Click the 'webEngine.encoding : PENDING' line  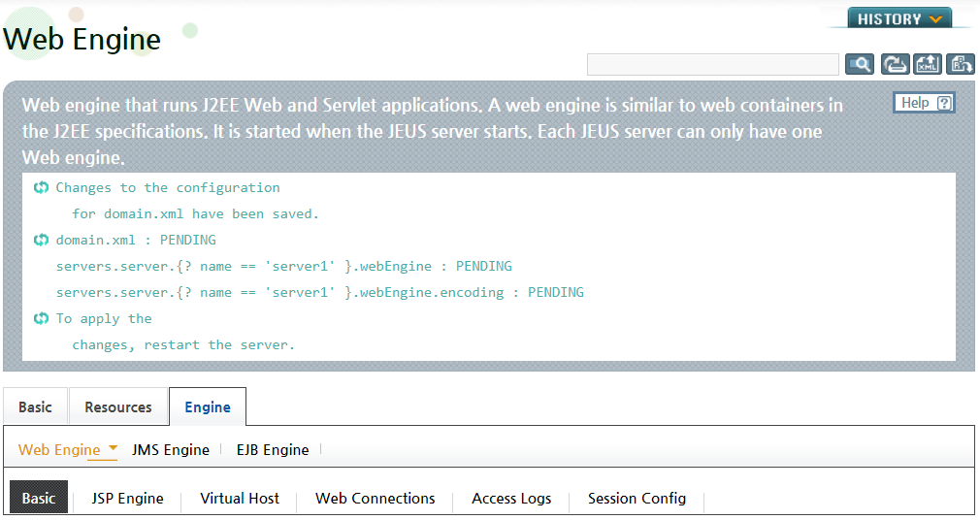click(x=320, y=293)
